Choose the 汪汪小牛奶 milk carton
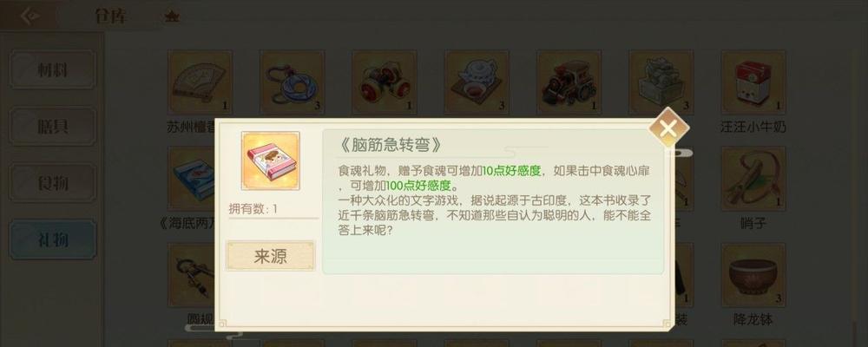 pyautogui.click(x=753, y=82)
